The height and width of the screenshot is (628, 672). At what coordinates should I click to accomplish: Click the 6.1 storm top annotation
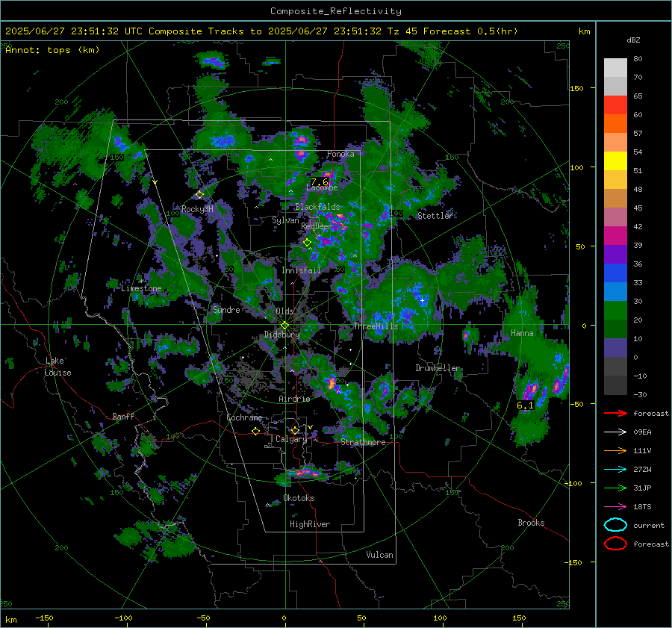525,405
